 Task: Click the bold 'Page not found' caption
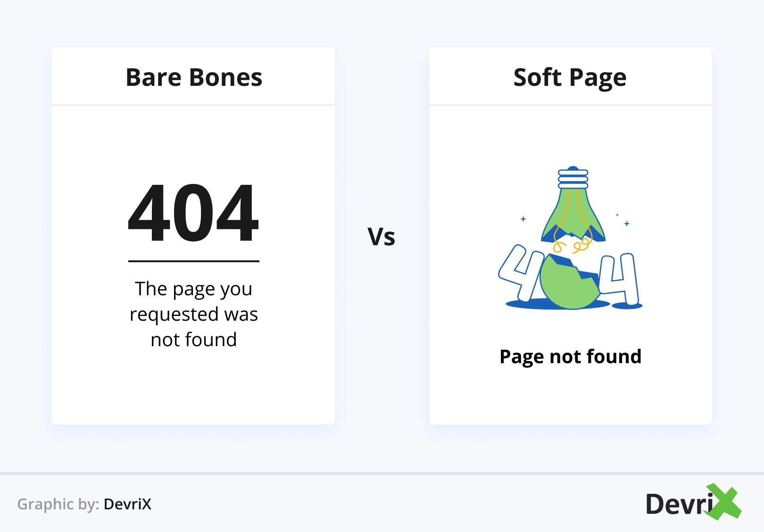(x=570, y=357)
